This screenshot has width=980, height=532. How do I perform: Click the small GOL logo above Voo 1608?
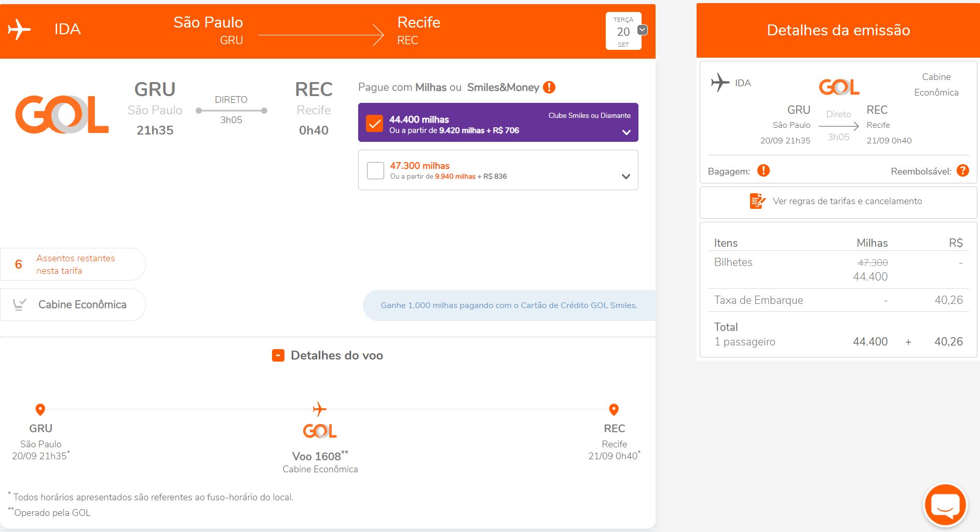coord(320,431)
